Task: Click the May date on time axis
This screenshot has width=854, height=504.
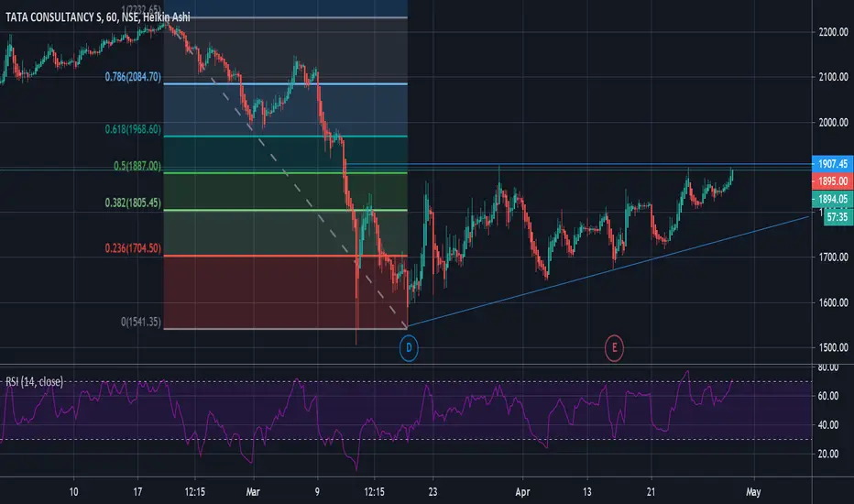Action: pyautogui.click(x=753, y=491)
